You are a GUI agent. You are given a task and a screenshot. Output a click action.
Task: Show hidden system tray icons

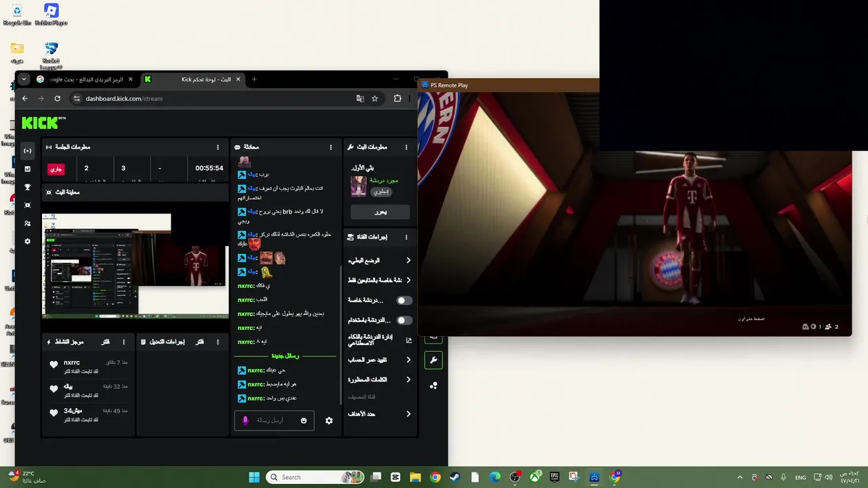click(740, 477)
